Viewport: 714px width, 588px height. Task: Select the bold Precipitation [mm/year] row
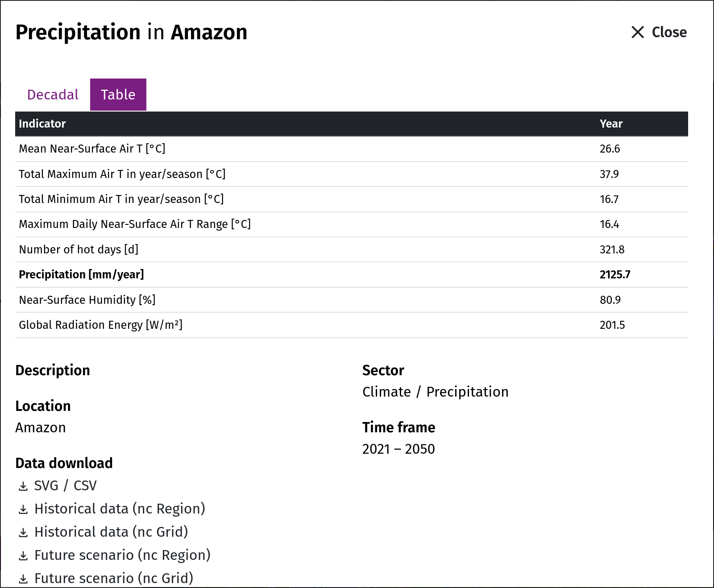[x=352, y=274]
